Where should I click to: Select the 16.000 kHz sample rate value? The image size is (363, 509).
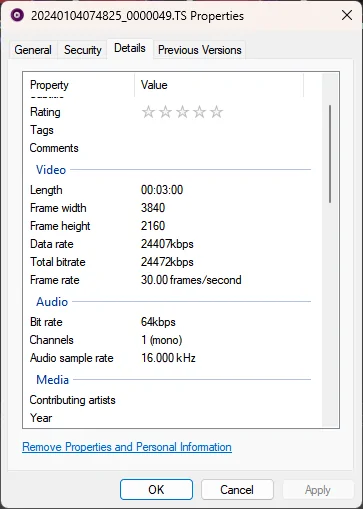click(168, 358)
